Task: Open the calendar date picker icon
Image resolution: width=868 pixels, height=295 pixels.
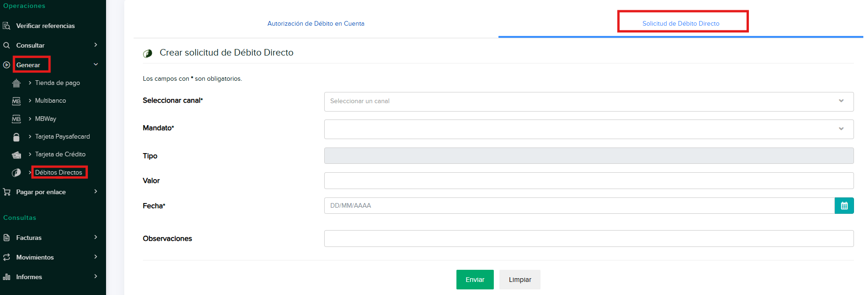Action: [844, 206]
